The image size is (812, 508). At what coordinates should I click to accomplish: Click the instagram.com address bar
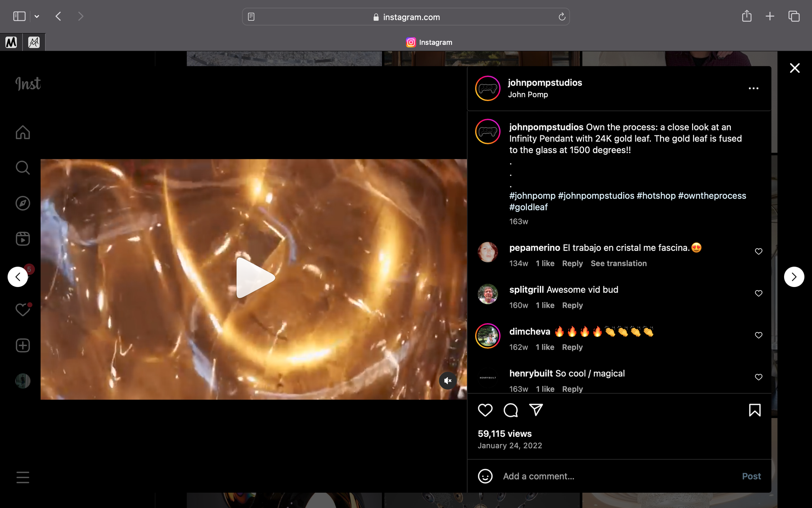pyautogui.click(x=406, y=17)
